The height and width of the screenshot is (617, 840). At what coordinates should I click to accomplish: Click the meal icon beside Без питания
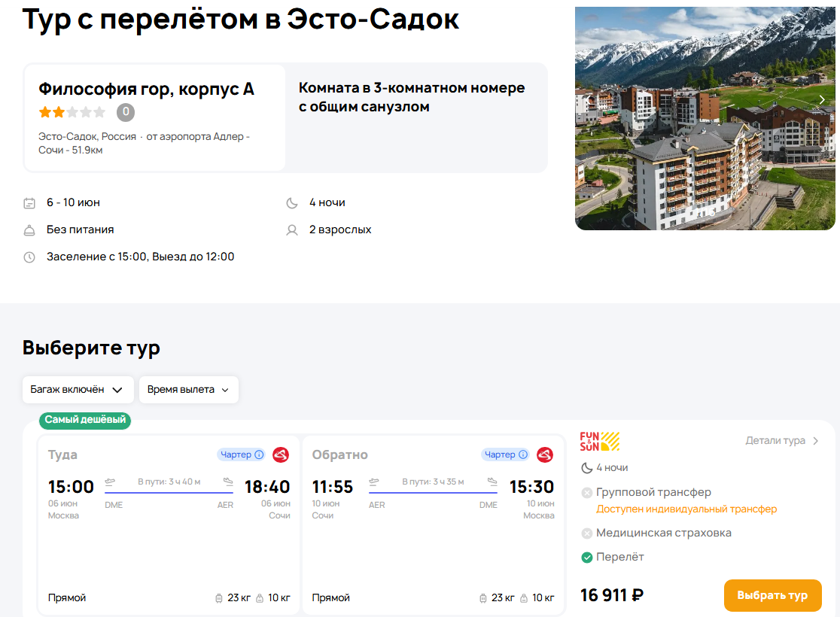click(29, 230)
